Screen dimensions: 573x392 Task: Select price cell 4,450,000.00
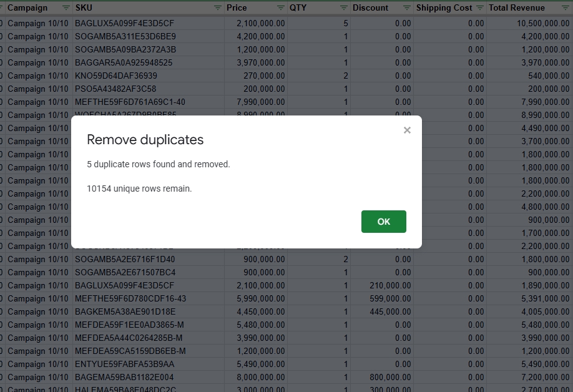[x=256, y=312]
